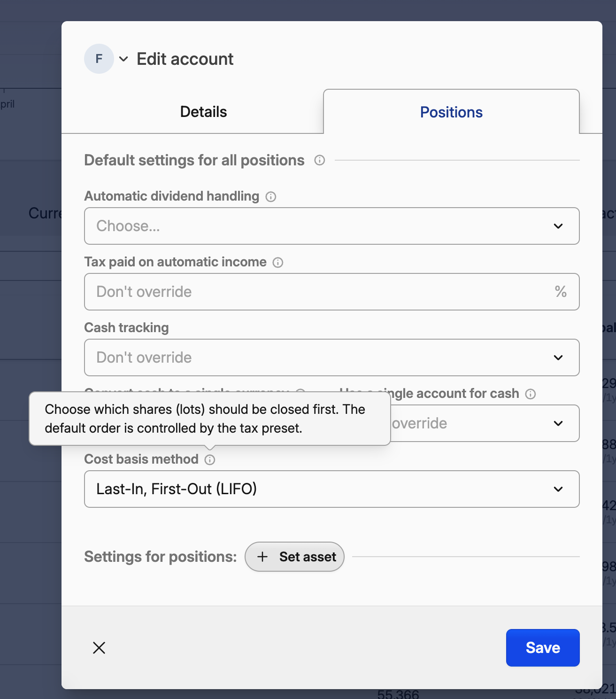Switch to the Details tab
This screenshot has height=699, width=616.
[x=203, y=112]
